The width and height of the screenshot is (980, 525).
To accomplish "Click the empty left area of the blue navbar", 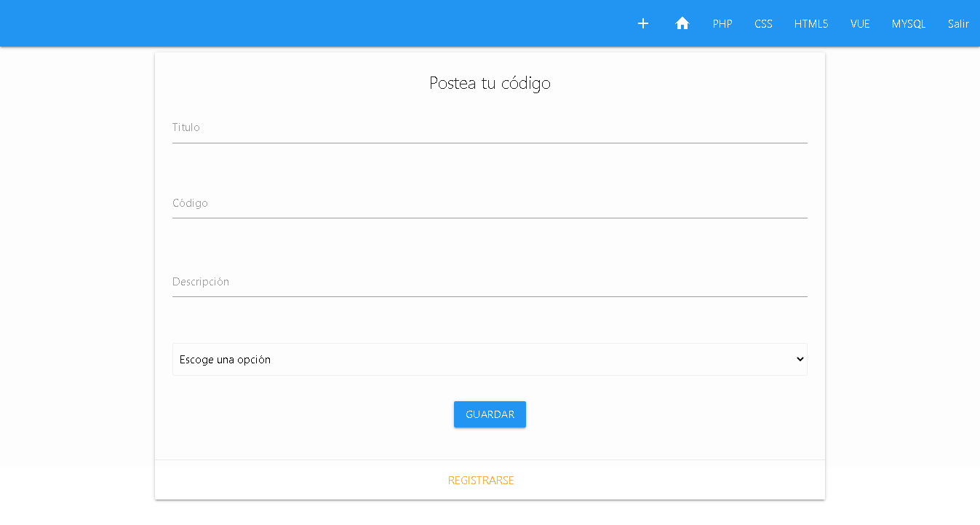I will (x=291, y=23).
